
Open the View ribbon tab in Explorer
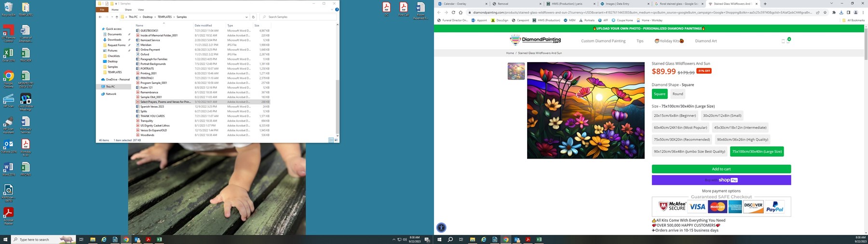coord(141,10)
